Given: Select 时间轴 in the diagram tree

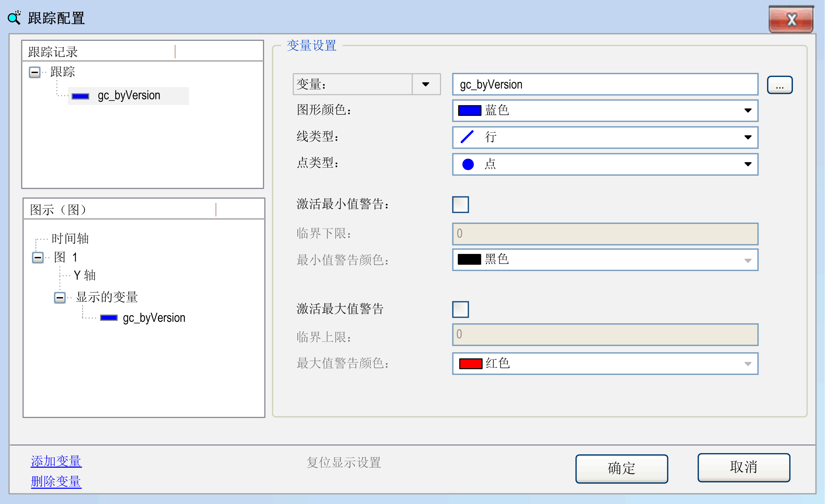Looking at the screenshot, I should pos(70,239).
